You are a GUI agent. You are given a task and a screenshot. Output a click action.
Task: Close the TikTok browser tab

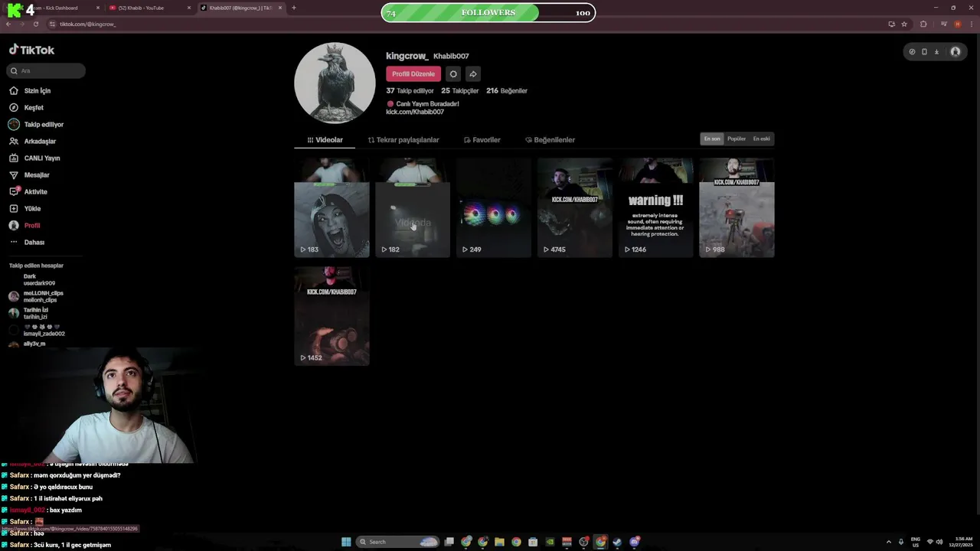click(280, 8)
